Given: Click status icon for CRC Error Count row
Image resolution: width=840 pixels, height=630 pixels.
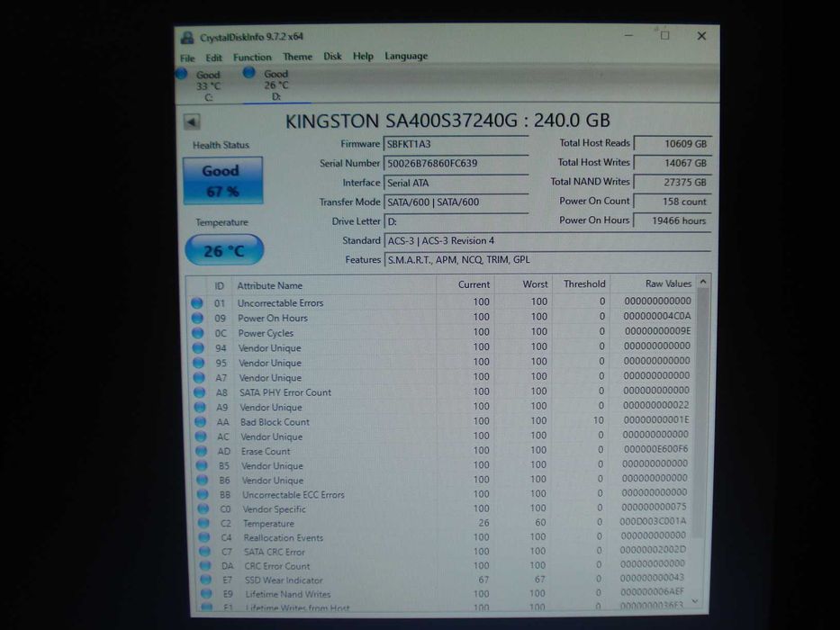Looking at the screenshot, I should click(205, 566).
